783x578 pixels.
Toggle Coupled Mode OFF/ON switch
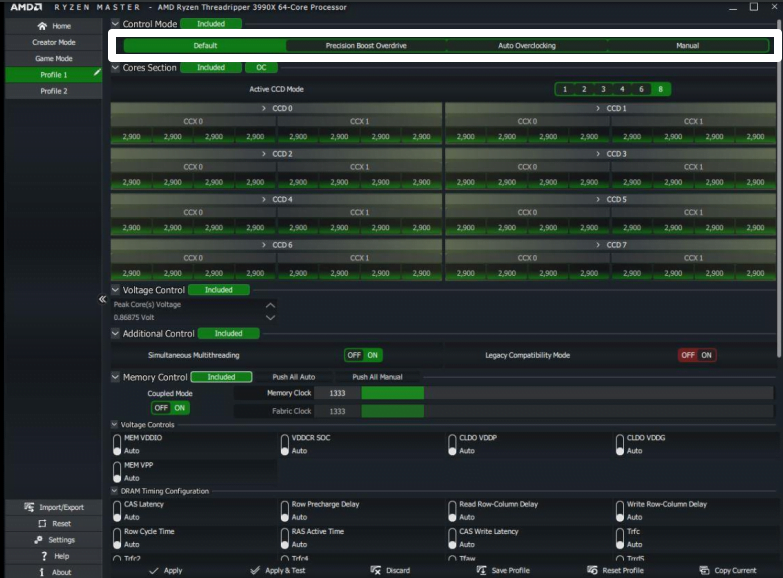click(169, 407)
